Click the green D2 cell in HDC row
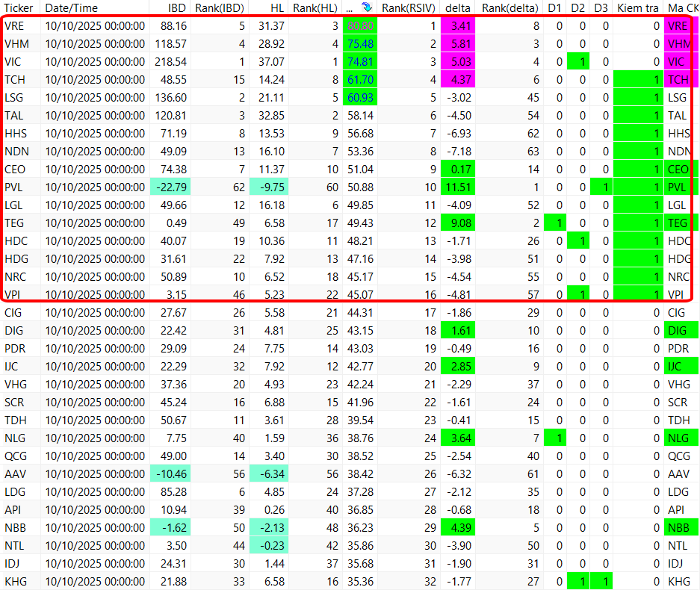The image size is (700, 590). click(x=578, y=240)
